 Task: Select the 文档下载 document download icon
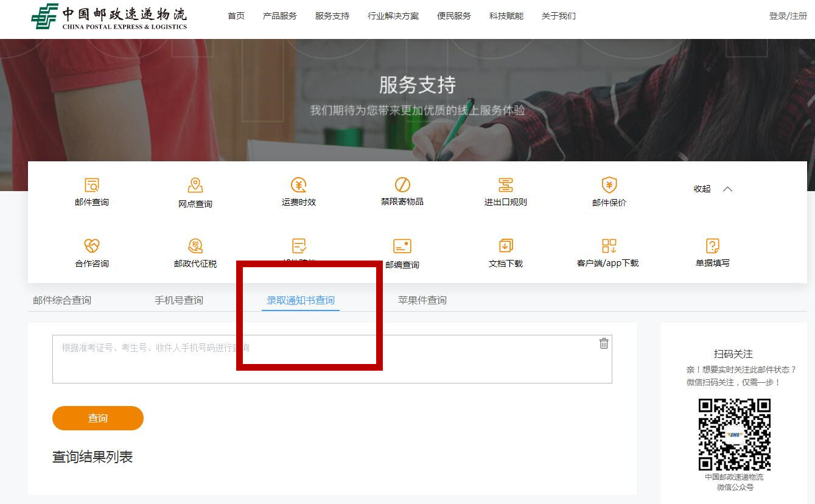click(x=505, y=251)
